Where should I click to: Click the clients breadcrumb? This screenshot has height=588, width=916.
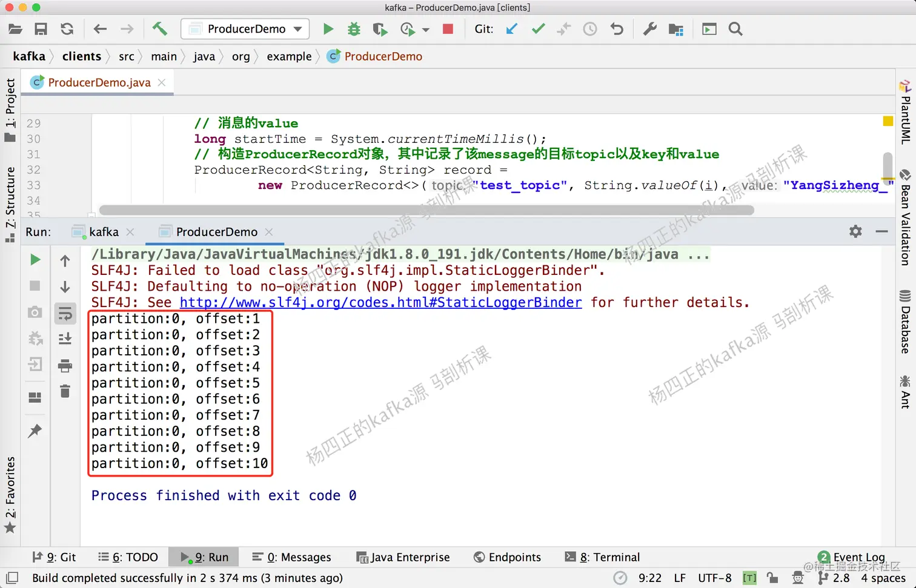pos(82,56)
